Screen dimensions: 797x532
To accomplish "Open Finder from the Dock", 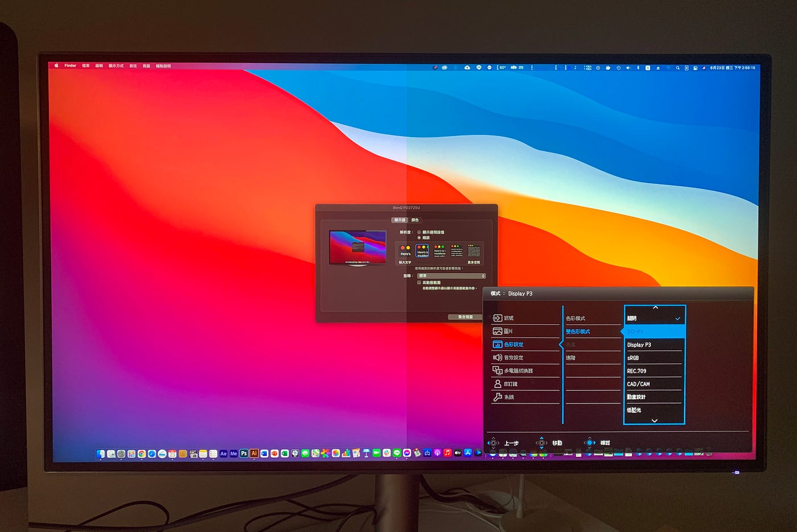I will point(101,453).
